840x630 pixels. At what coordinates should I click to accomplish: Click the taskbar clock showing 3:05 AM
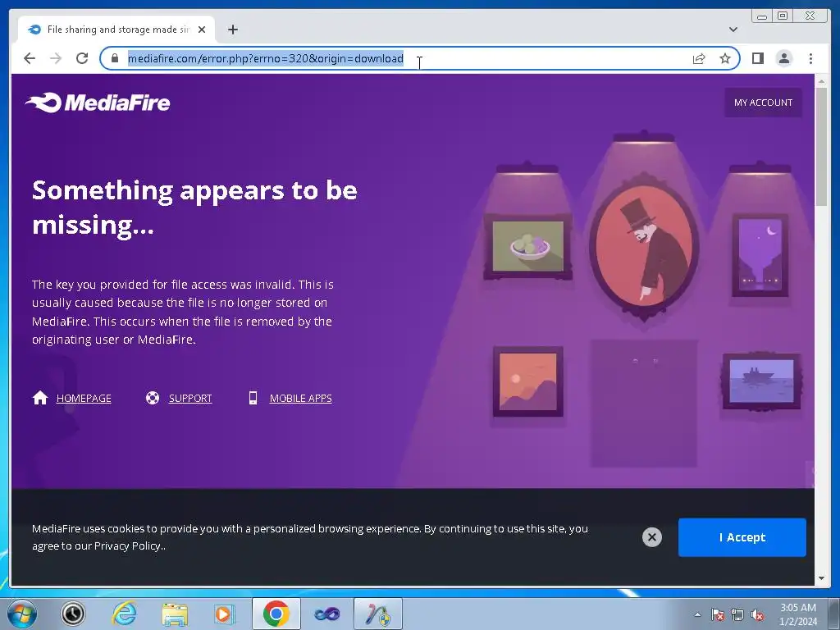pyautogui.click(x=797, y=614)
